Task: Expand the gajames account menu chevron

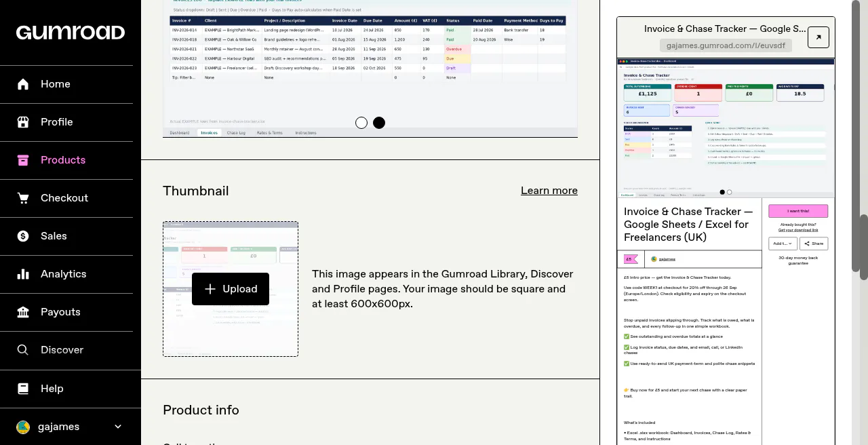Action: point(118,427)
